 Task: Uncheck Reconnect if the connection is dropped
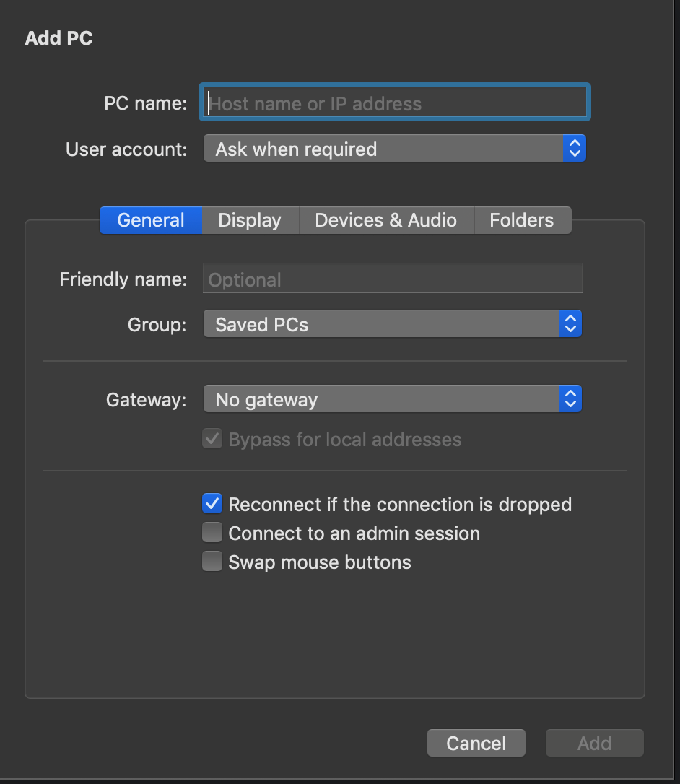[x=212, y=504]
